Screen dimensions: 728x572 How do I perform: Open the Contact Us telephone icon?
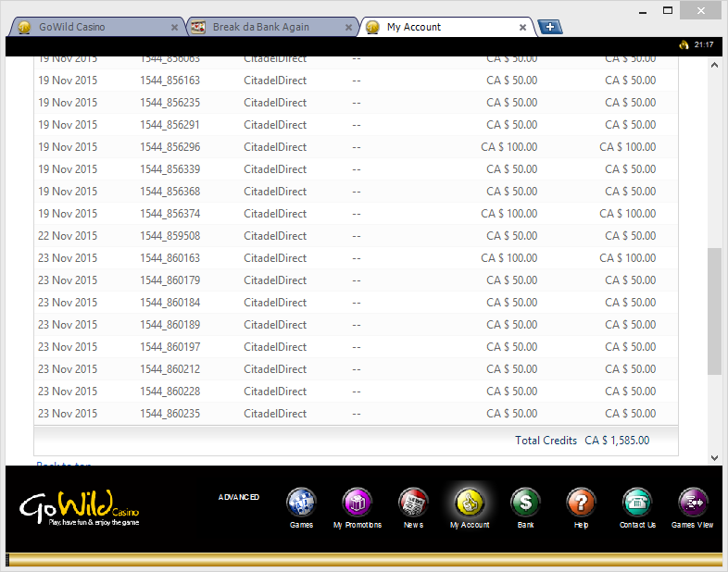coord(637,503)
